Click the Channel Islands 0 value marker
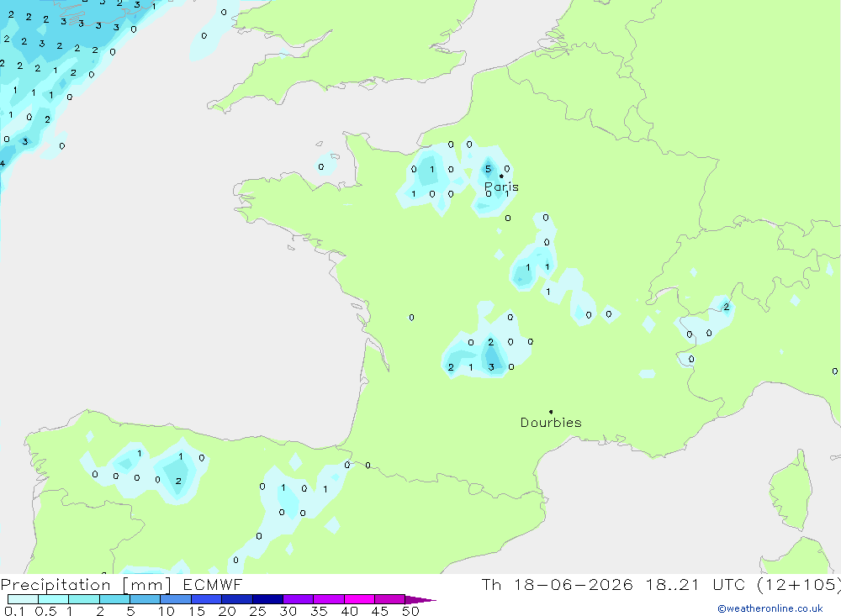The image size is (841, 616). click(x=320, y=166)
